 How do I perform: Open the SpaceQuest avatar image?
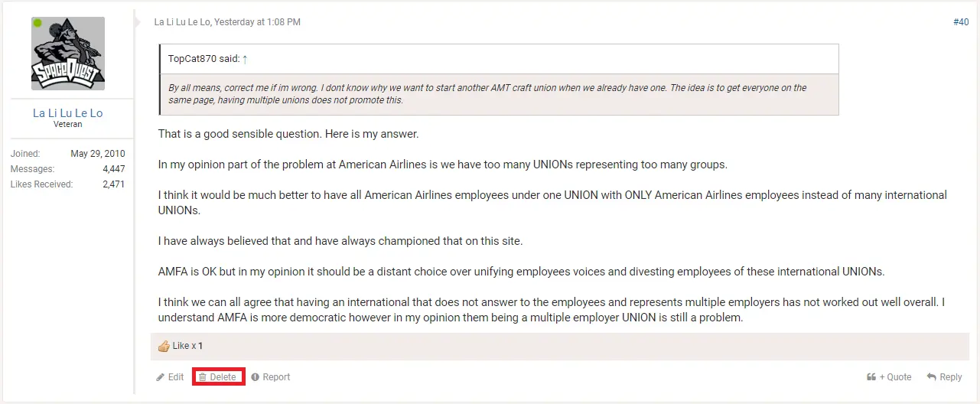[68, 54]
